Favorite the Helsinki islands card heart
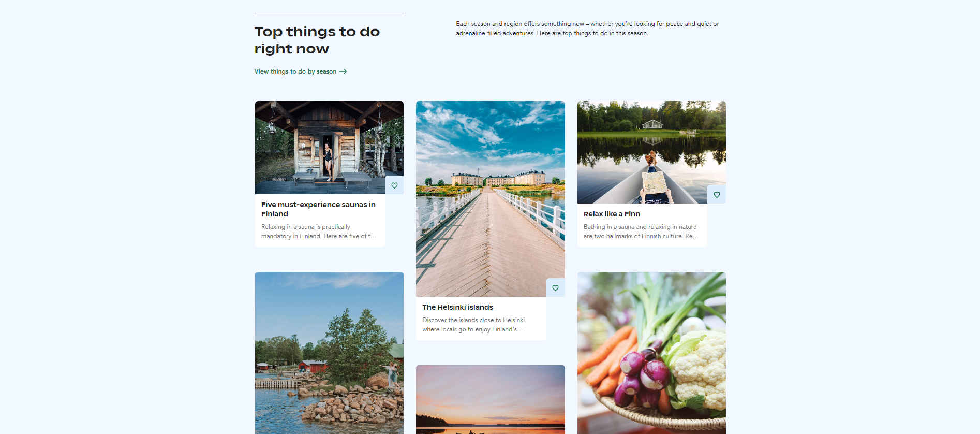 point(555,288)
